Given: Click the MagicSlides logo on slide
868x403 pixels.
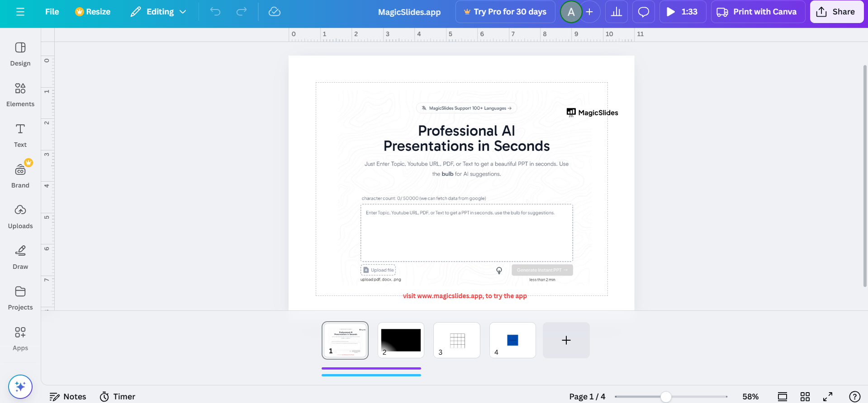Looking at the screenshot, I should (593, 112).
